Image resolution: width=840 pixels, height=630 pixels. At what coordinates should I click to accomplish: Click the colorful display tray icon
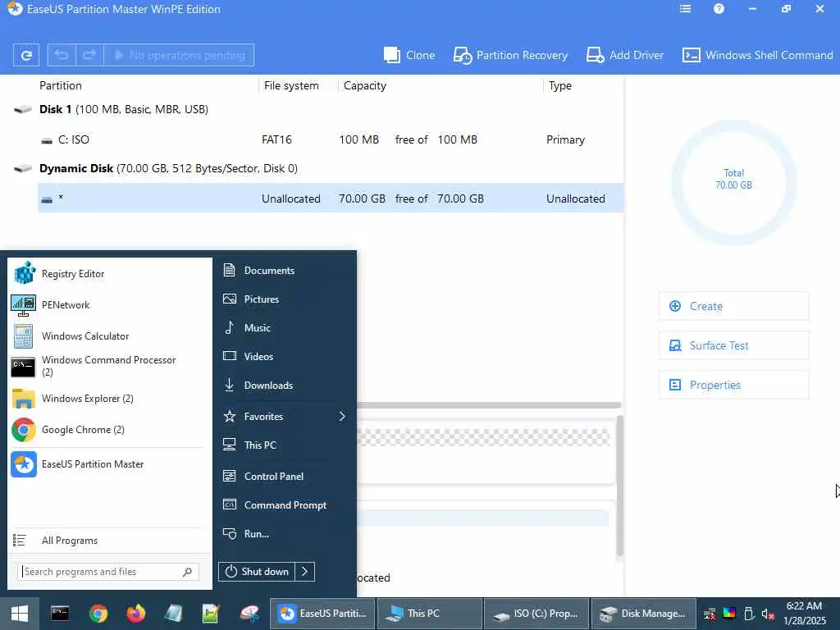click(x=729, y=613)
